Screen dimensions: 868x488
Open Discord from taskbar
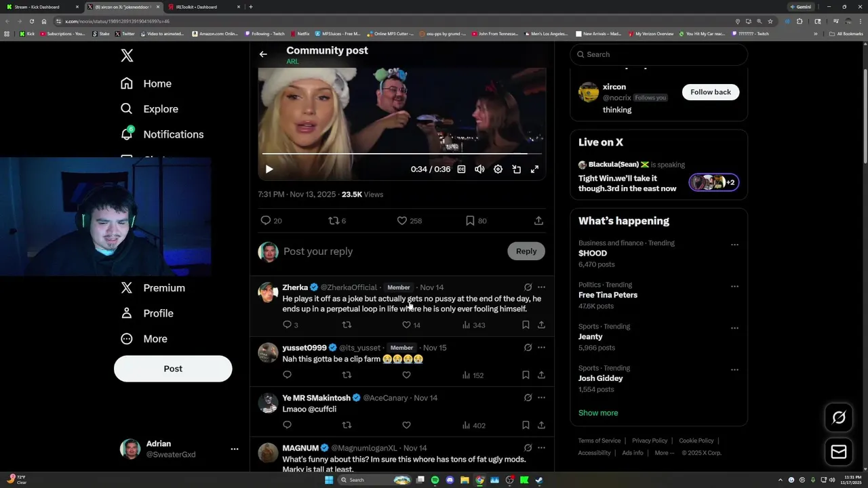pos(450,480)
